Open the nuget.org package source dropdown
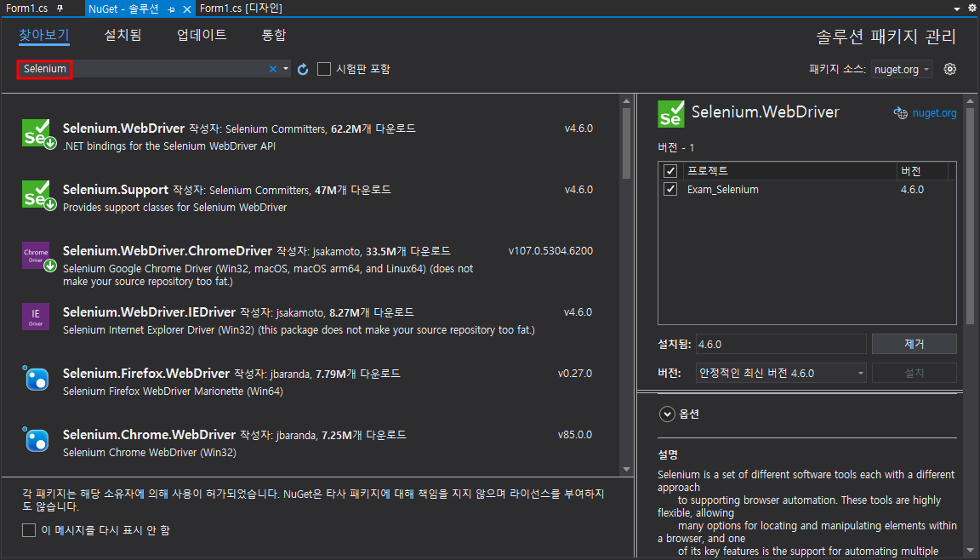 (x=901, y=70)
